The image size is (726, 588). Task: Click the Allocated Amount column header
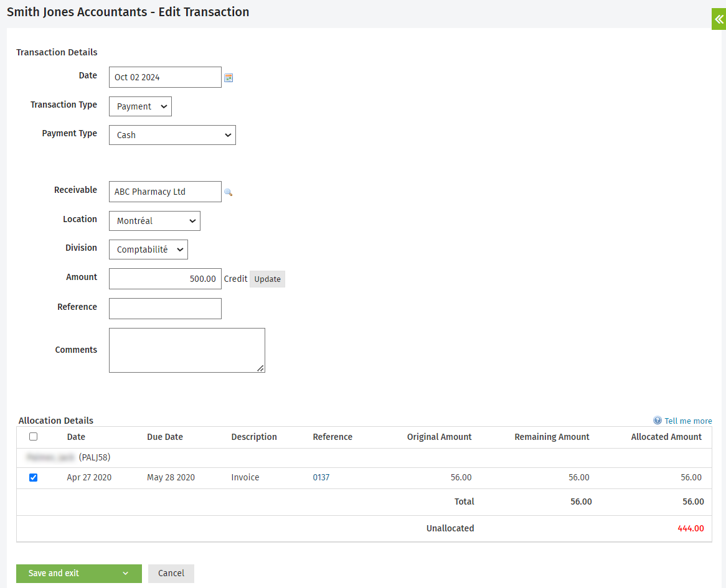[666, 437]
